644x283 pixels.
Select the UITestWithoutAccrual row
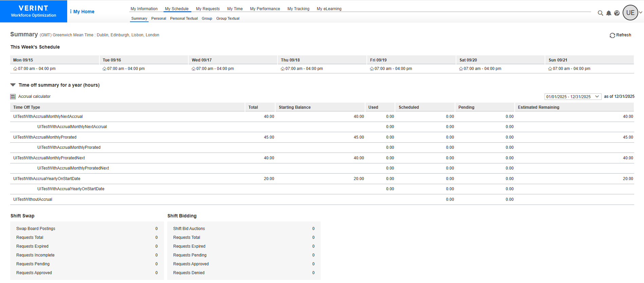(322, 199)
